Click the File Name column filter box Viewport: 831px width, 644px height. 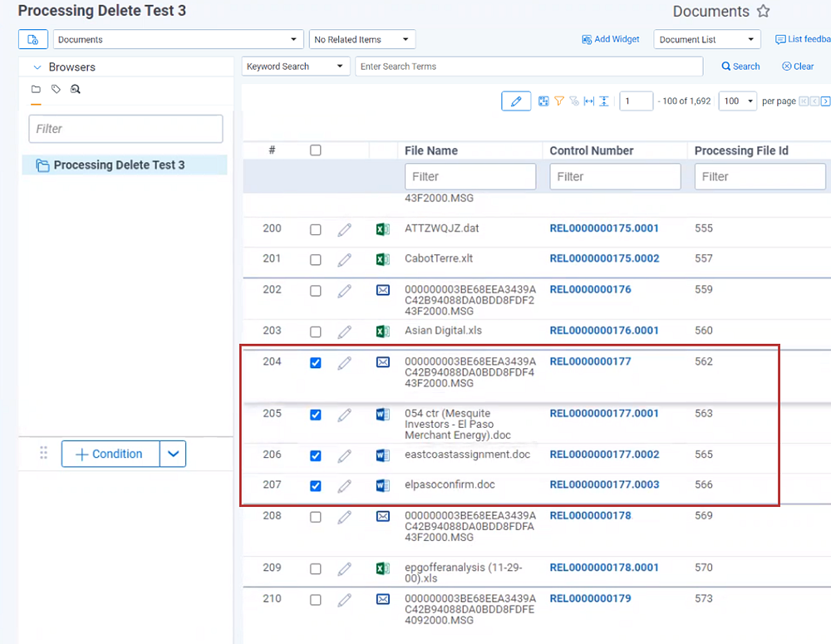coord(470,176)
